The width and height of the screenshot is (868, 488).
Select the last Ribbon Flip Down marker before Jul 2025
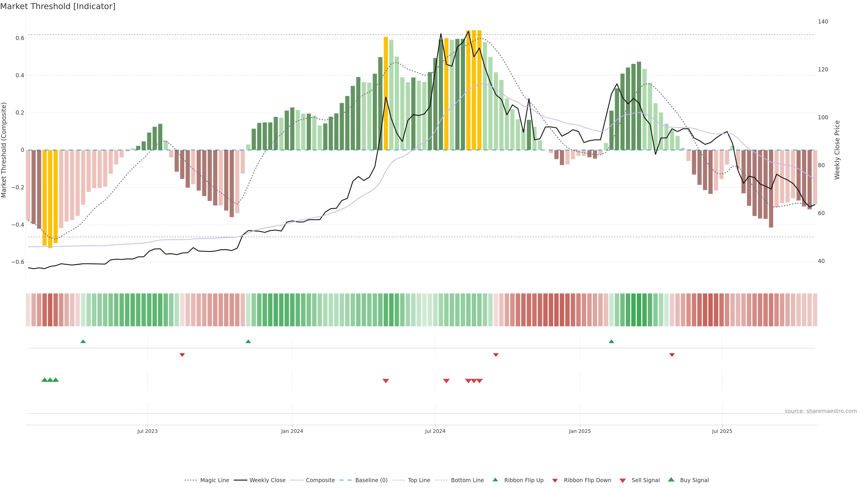[x=672, y=355]
